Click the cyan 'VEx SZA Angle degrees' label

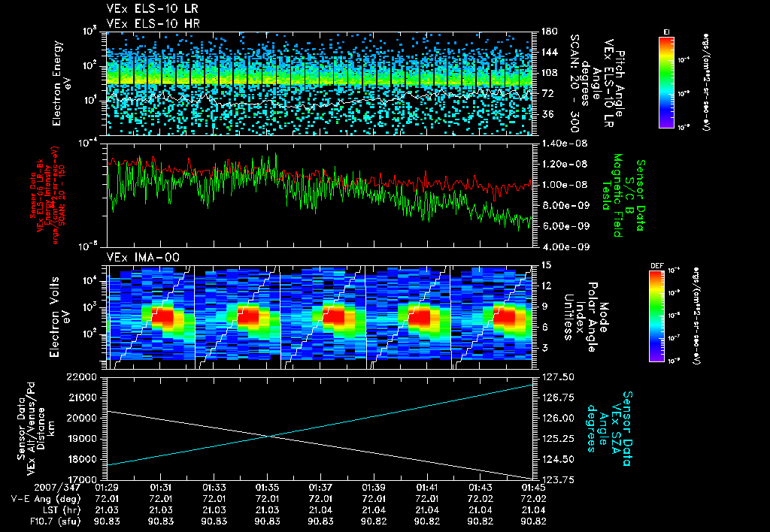pos(603,428)
